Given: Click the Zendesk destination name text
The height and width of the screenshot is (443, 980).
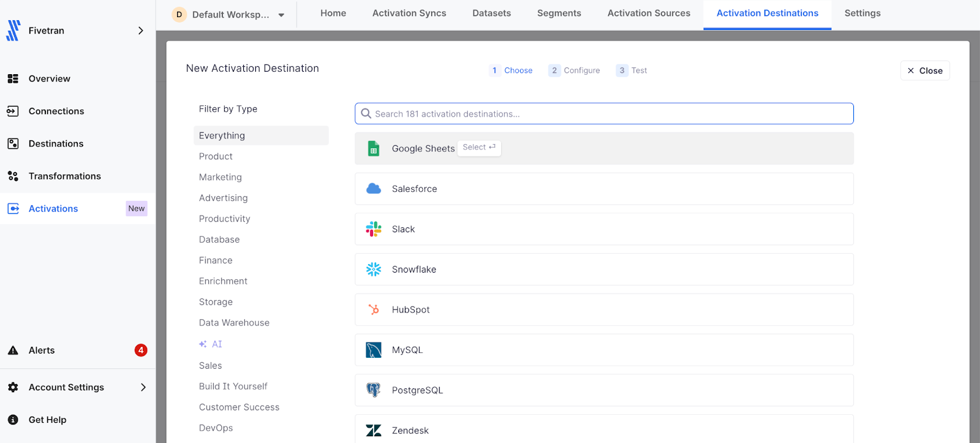Looking at the screenshot, I should (x=410, y=431).
